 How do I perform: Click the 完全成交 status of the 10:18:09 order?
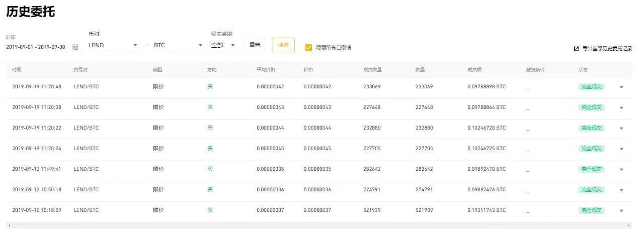point(591,210)
